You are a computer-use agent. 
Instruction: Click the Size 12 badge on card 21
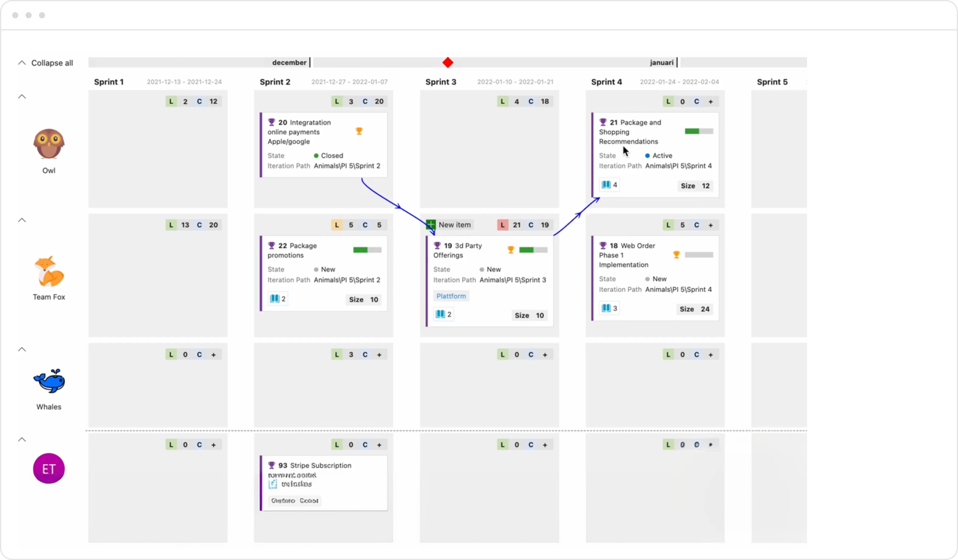[x=695, y=186]
